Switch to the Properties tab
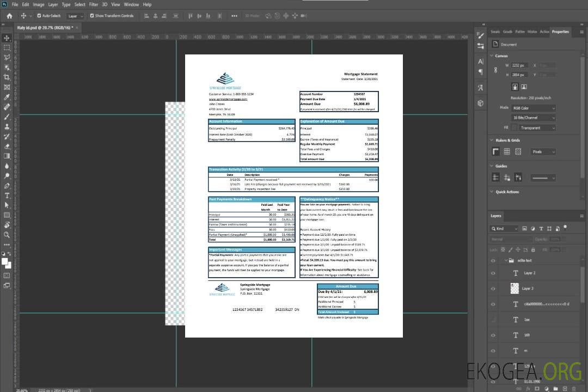This screenshot has width=588, height=392. (560, 32)
